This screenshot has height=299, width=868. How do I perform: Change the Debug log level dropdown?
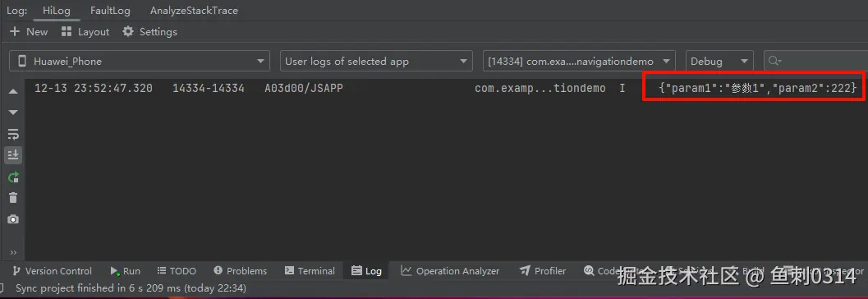pyautogui.click(x=719, y=61)
